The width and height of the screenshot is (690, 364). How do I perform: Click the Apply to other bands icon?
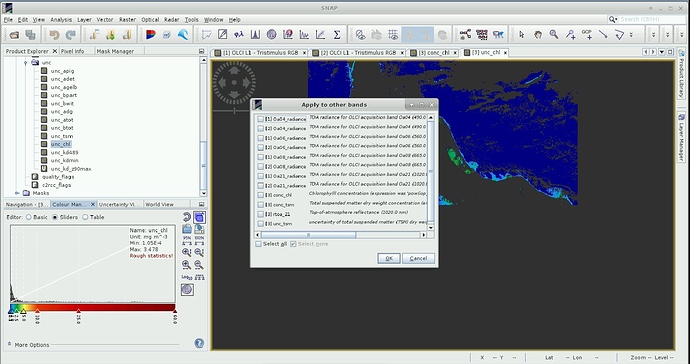click(x=199, y=217)
